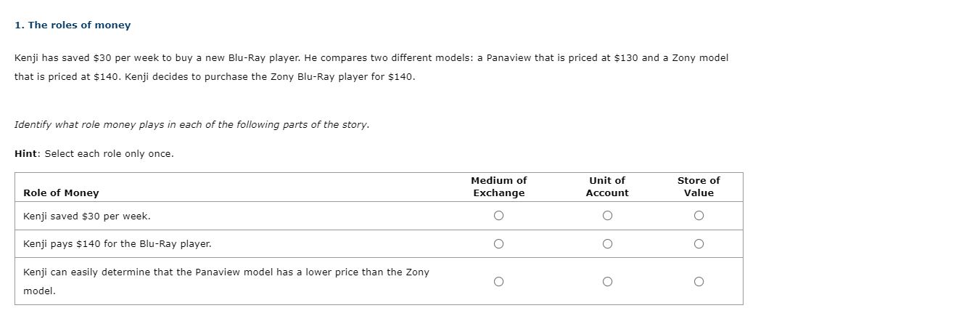The image size is (980, 324).
Task: Pick Store of Value for Panaview price comparison
Action: click(x=699, y=282)
